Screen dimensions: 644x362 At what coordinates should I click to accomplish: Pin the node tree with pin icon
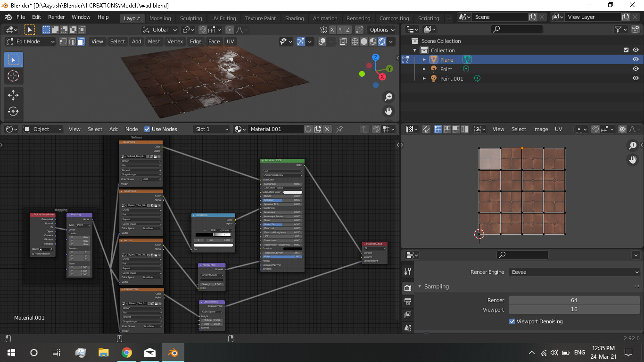pos(339,129)
